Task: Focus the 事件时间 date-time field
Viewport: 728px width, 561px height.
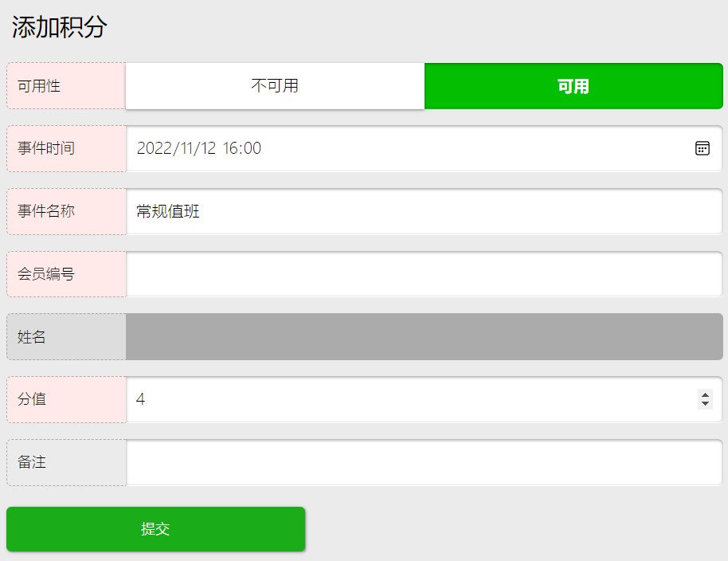Action: [425, 148]
